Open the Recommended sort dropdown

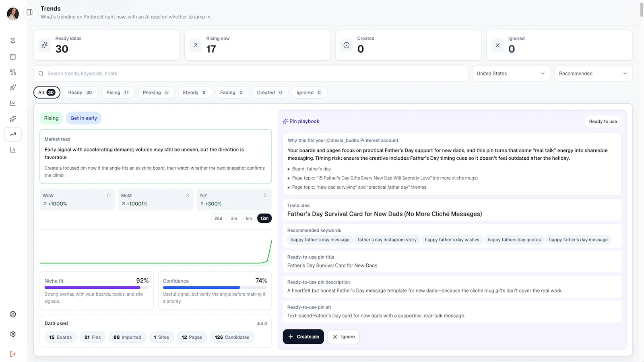tap(593, 74)
